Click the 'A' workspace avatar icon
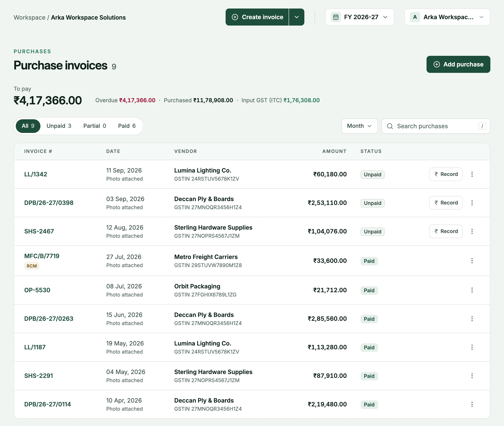Viewport: 504px width, 426px height. (x=415, y=17)
